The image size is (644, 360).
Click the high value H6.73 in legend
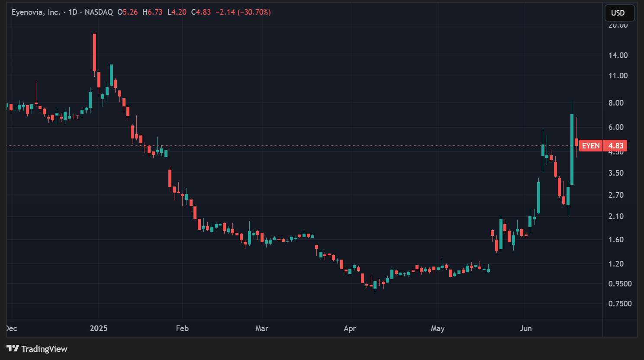[153, 12]
